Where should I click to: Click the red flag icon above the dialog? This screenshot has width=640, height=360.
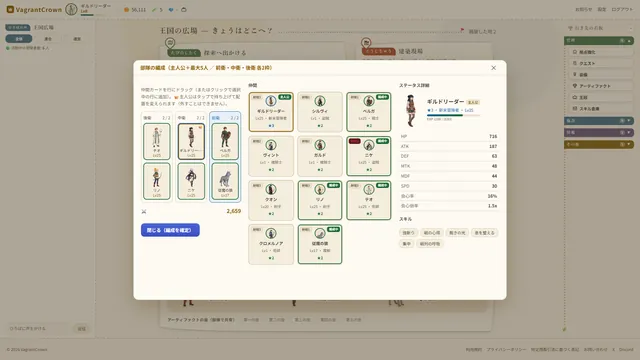pos(462,30)
